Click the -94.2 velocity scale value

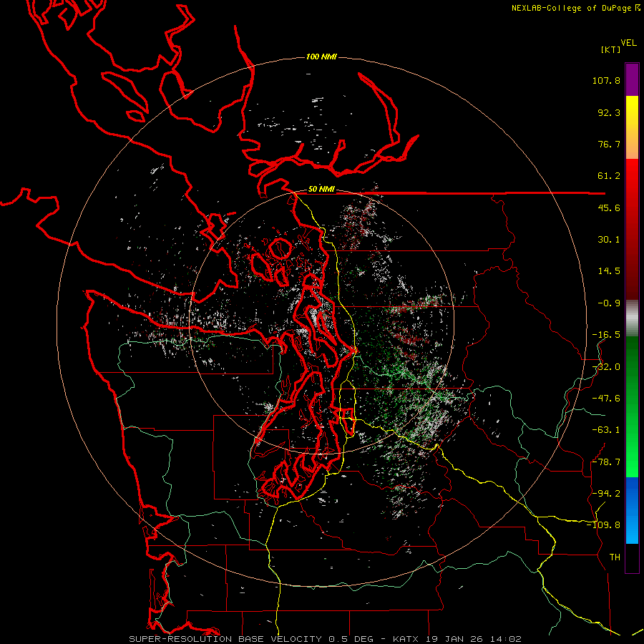click(x=606, y=493)
